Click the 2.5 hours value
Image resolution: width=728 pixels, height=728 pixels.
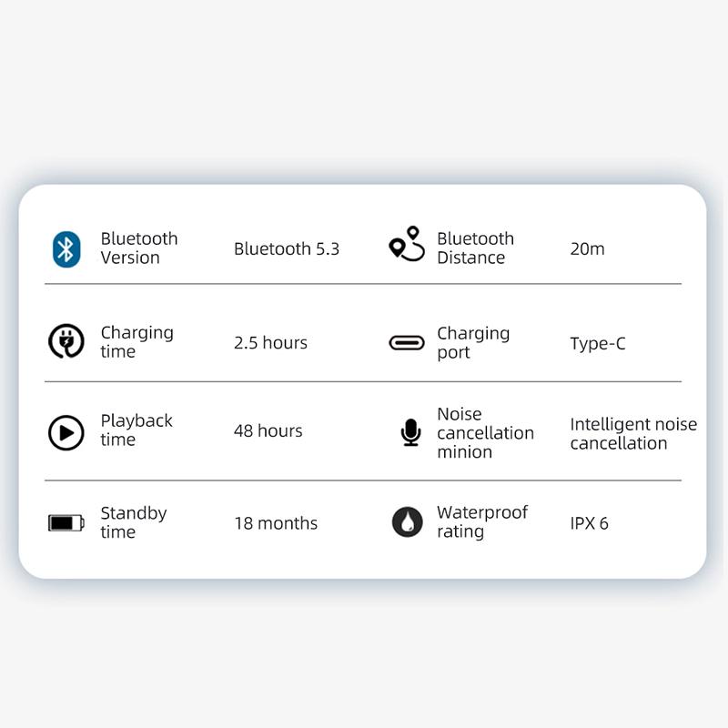click(270, 343)
